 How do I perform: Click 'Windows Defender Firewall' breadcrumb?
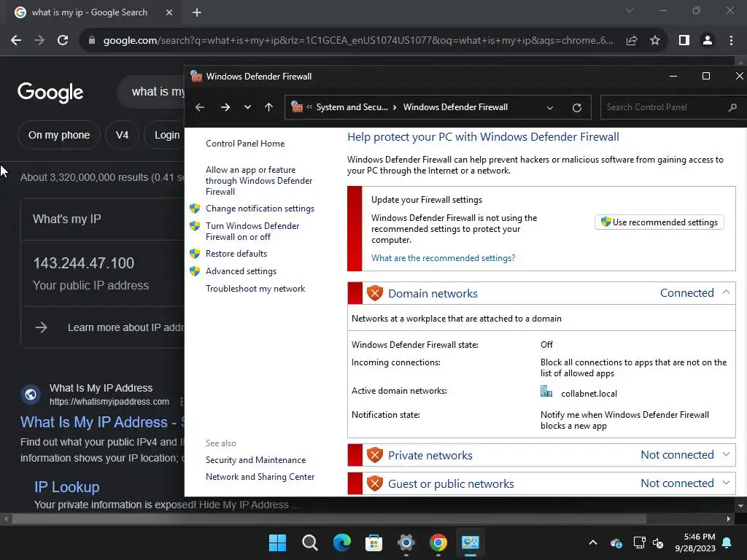point(455,107)
